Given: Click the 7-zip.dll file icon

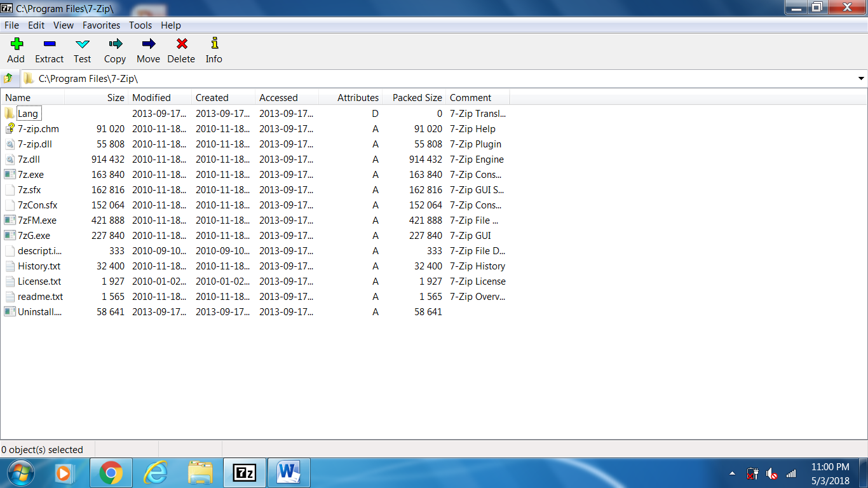Looking at the screenshot, I should coord(9,144).
